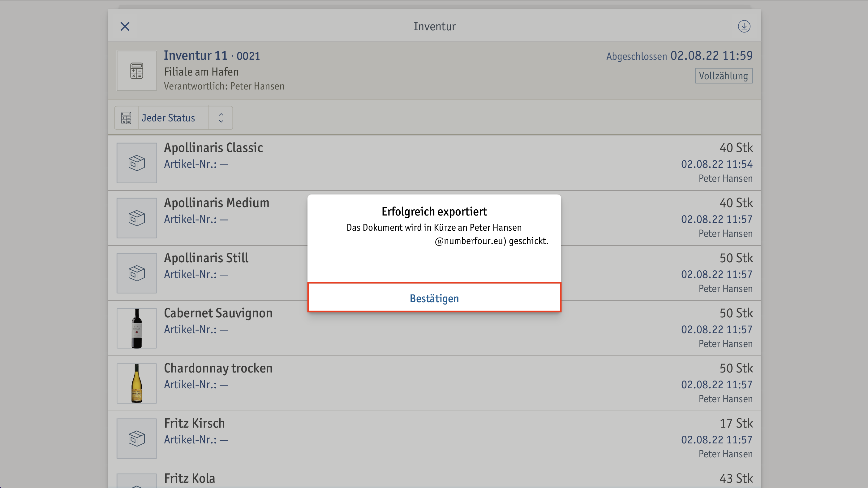Click 50 Stk quantity of Chardonnay trocken
The height and width of the screenshot is (488, 868).
tap(736, 368)
